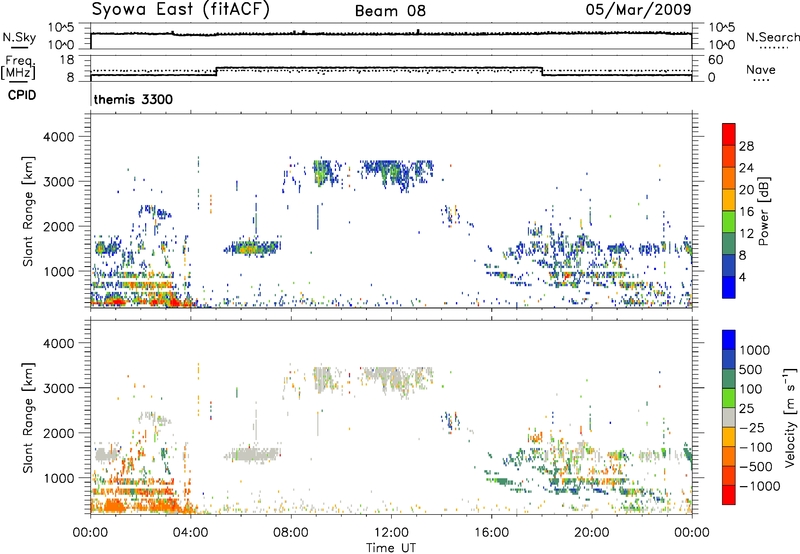Pick the dark blue top segment of the Velocity colorbar
This screenshot has width=800, height=554.
pyautogui.click(x=729, y=340)
